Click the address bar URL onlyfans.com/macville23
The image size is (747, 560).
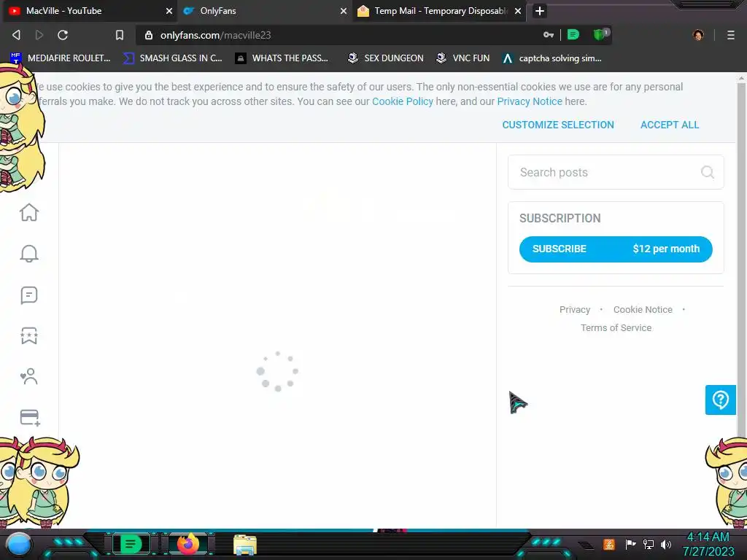216,35
